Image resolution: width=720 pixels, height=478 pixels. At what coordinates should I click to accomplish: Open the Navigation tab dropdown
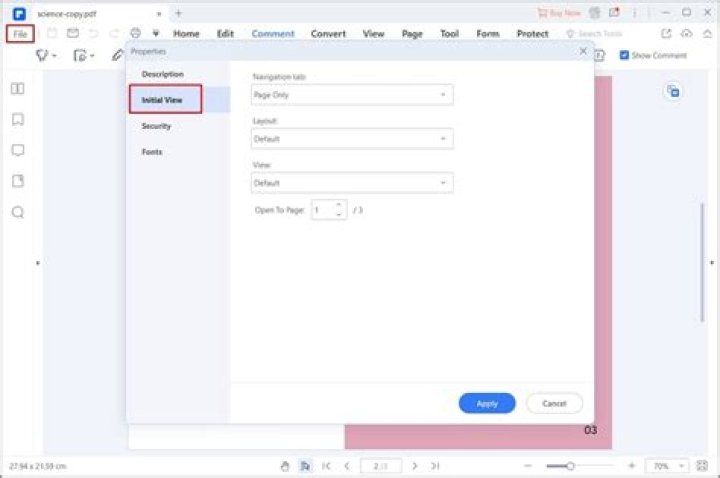pos(352,95)
